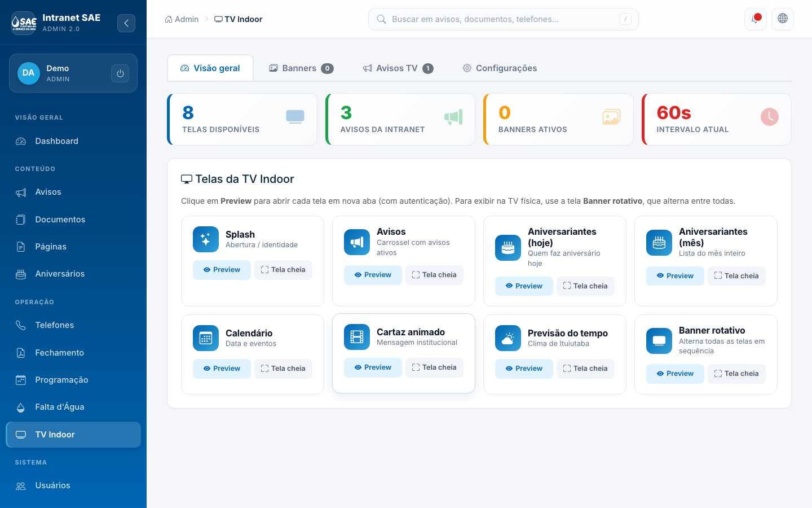Open Programação in the sidebar
Image resolution: width=812 pixels, height=508 pixels.
point(73,380)
